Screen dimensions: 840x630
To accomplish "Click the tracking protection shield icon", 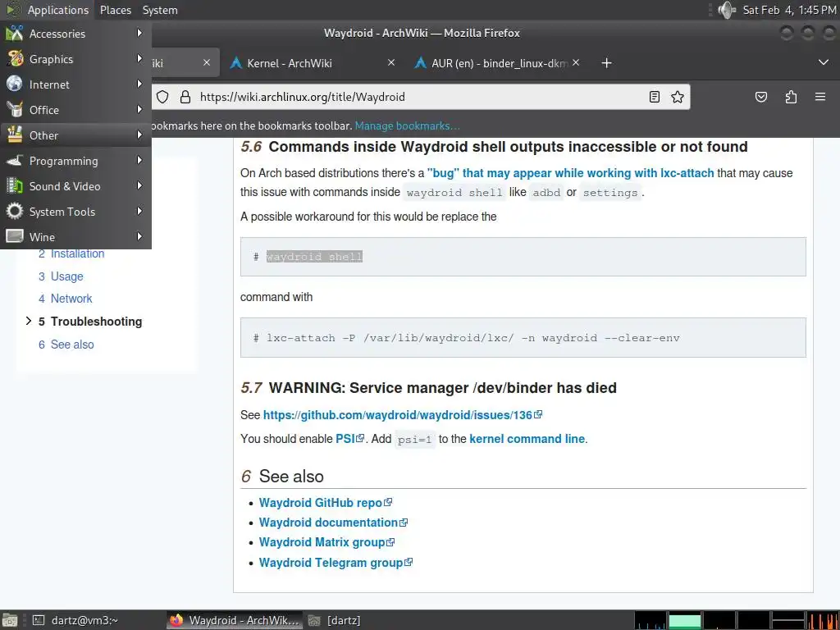I will point(162,97).
